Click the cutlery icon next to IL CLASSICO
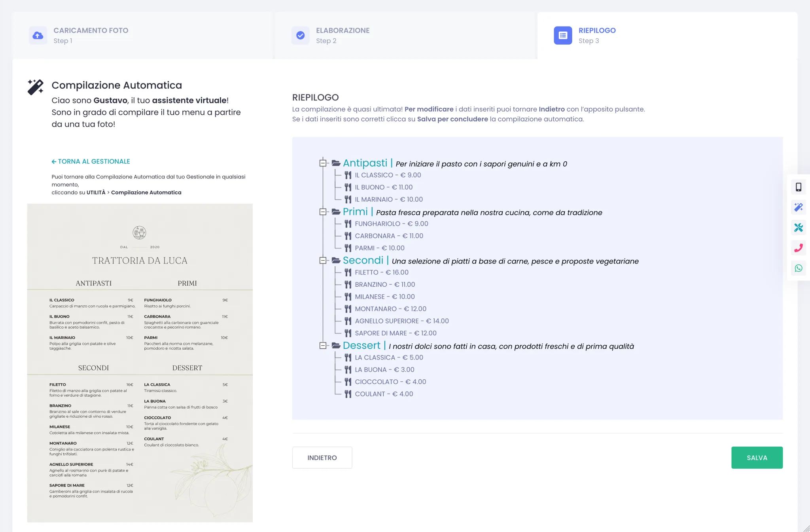 (348, 175)
